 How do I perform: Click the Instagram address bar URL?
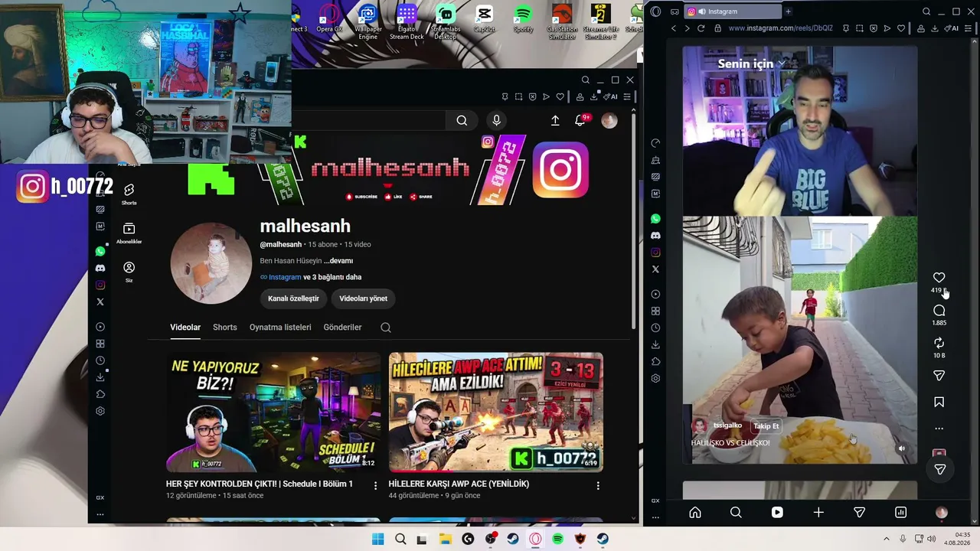(780, 28)
